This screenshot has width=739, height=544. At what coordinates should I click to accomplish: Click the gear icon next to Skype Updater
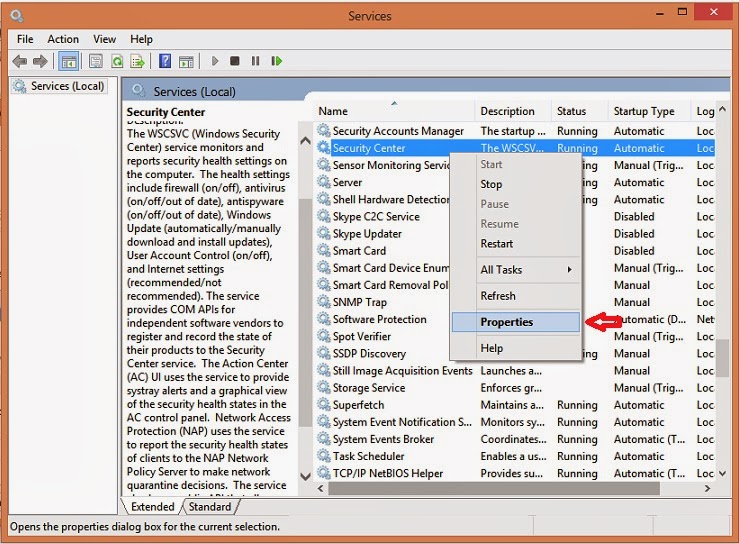click(323, 233)
